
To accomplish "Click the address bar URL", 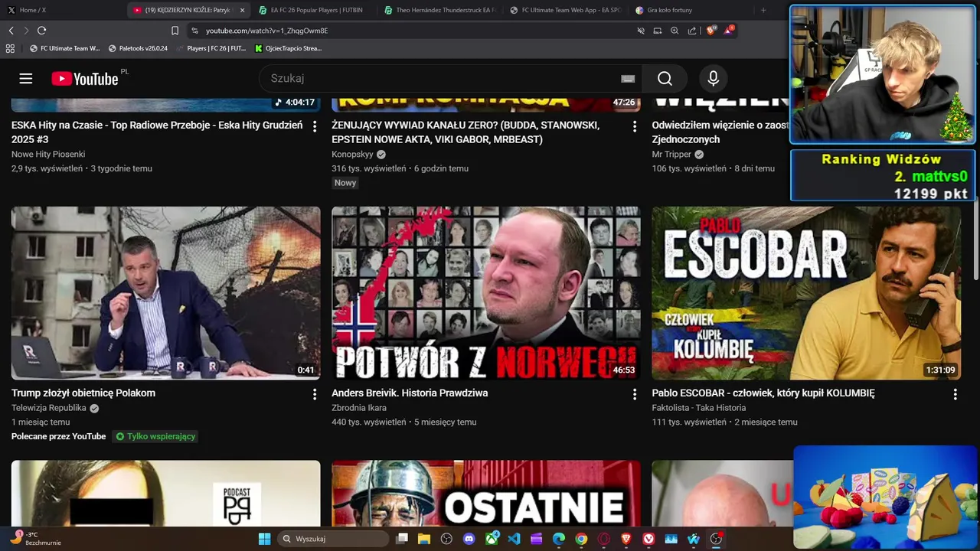I will pos(266,31).
